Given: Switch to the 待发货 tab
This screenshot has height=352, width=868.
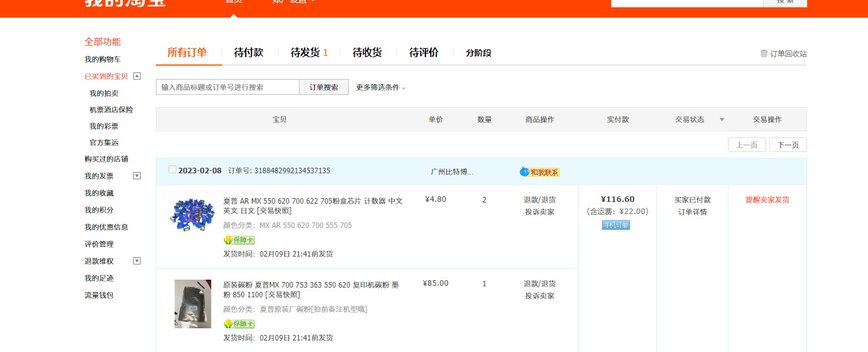Looking at the screenshot, I should (x=309, y=53).
